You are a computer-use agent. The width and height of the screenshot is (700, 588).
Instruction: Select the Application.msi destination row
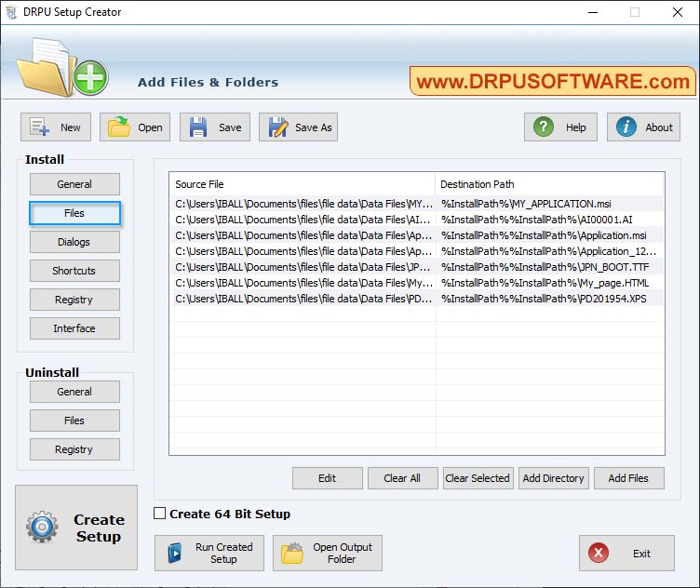click(544, 235)
